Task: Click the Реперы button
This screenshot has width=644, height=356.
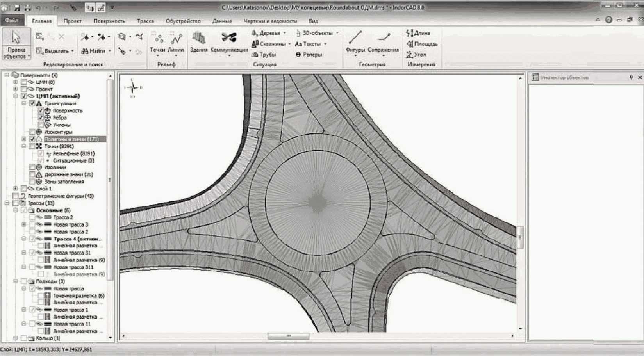Action: pyautogui.click(x=309, y=55)
